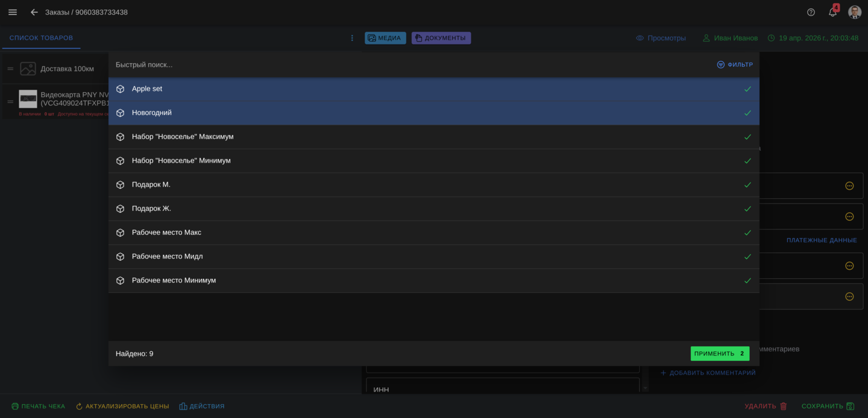Screen dimensions: 868x418
Task: Deselect the Apple set checkmark
Action: pyautogui.click(x=747, y=89)
